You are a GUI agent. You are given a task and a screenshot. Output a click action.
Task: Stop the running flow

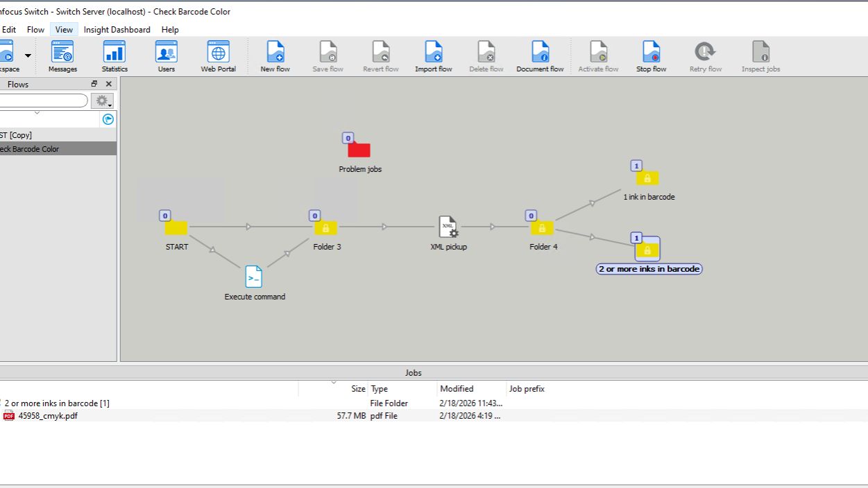tap(652, 57)
